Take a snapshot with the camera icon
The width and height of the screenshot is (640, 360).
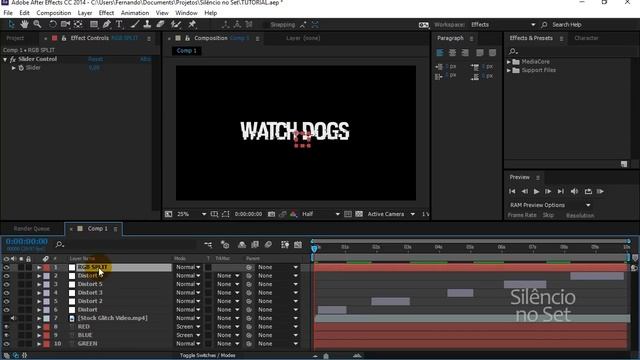(x=271, y=214)
